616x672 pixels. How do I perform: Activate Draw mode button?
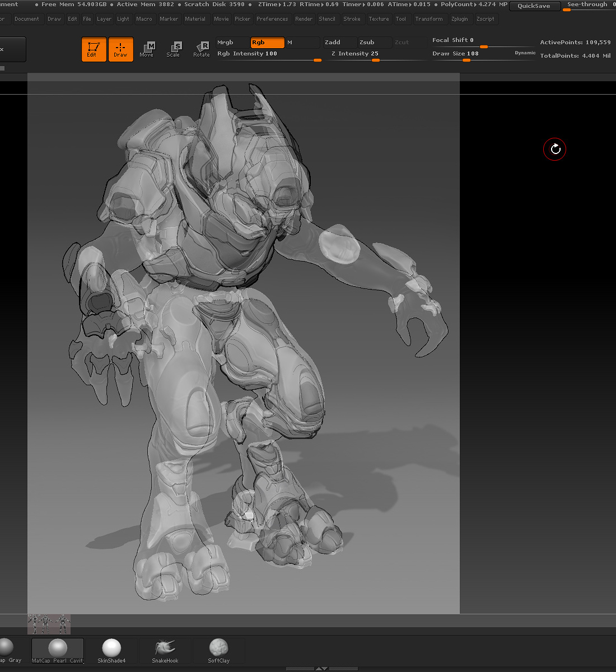click(x=120, y=49)
